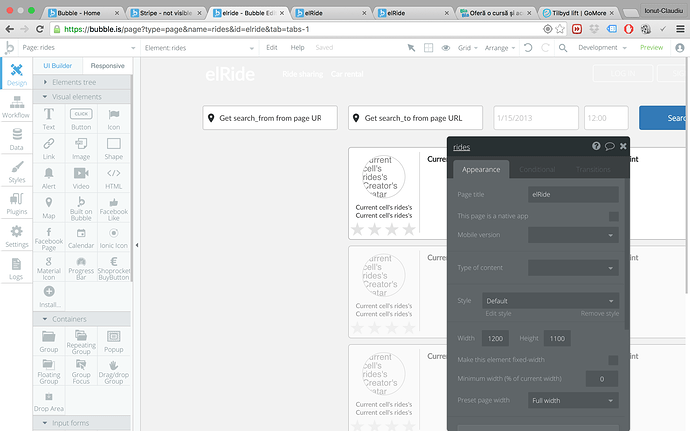Open the Workflow section
690x431 pixels.
16,107
